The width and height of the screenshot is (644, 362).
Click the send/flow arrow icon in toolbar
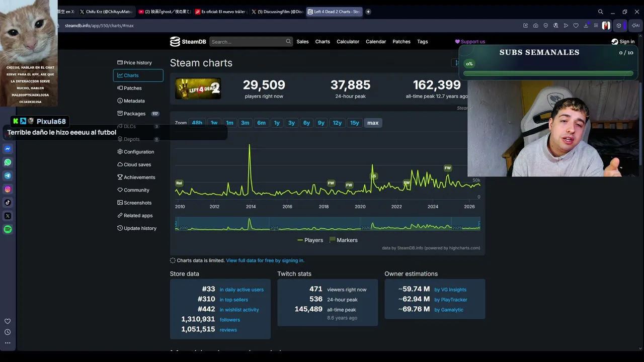click(x=566, y=26)
